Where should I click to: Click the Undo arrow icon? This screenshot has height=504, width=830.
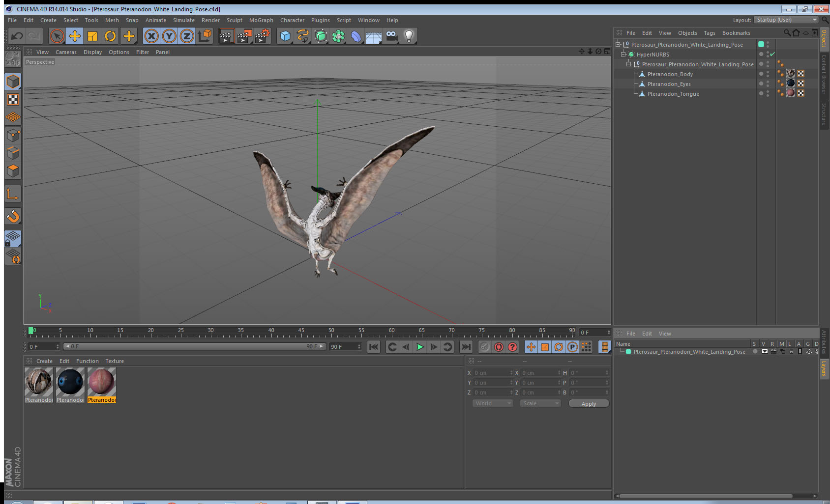(17, 36)
